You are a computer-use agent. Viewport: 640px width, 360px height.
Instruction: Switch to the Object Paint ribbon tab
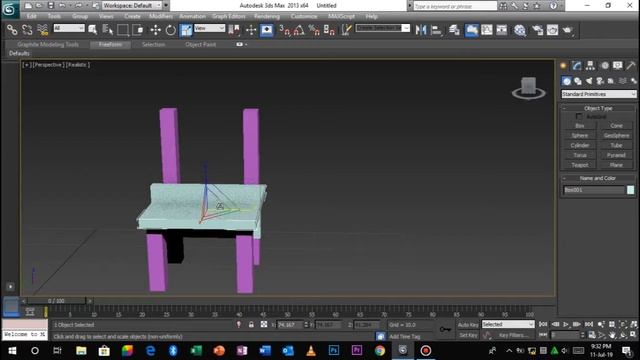click(200, 44)
